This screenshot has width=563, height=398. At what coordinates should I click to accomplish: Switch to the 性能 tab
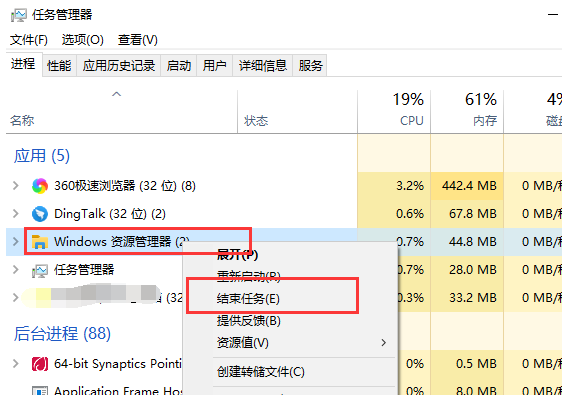[x=59, y=66]
